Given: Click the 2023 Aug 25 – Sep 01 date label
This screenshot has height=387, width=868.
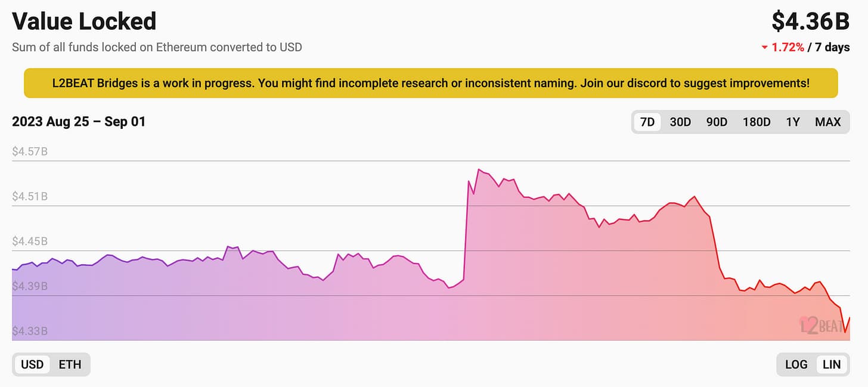Looking at the screenshot, I should click(x=79, y=122).
